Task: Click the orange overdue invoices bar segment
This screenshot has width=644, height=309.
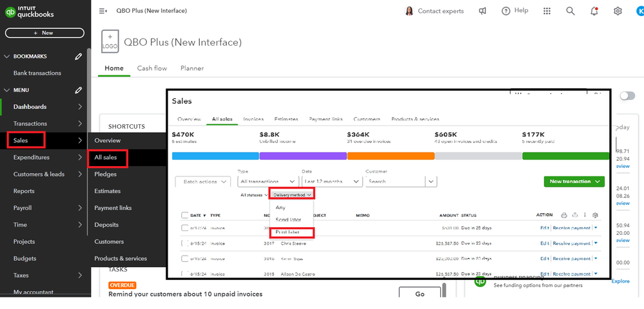Action: pos(391,156)
